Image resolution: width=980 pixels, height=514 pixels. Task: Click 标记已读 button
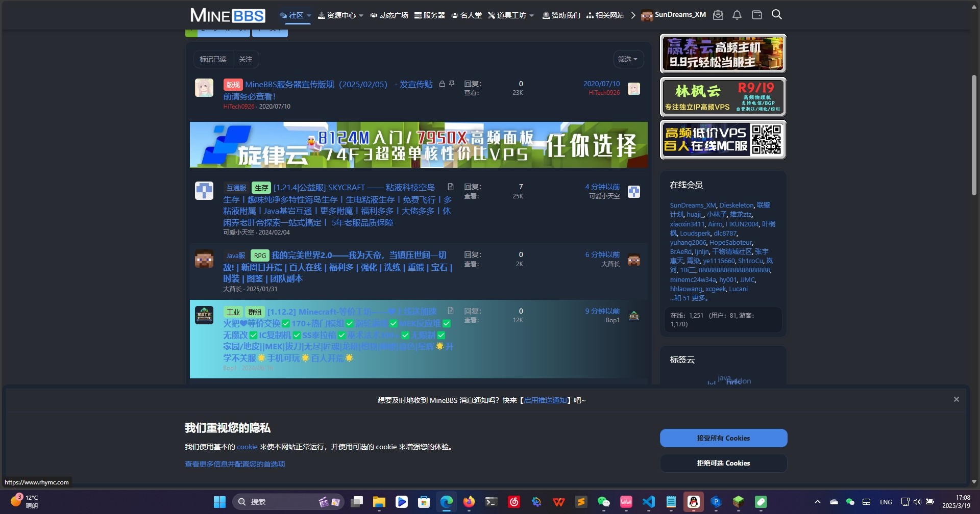[213, 59]
